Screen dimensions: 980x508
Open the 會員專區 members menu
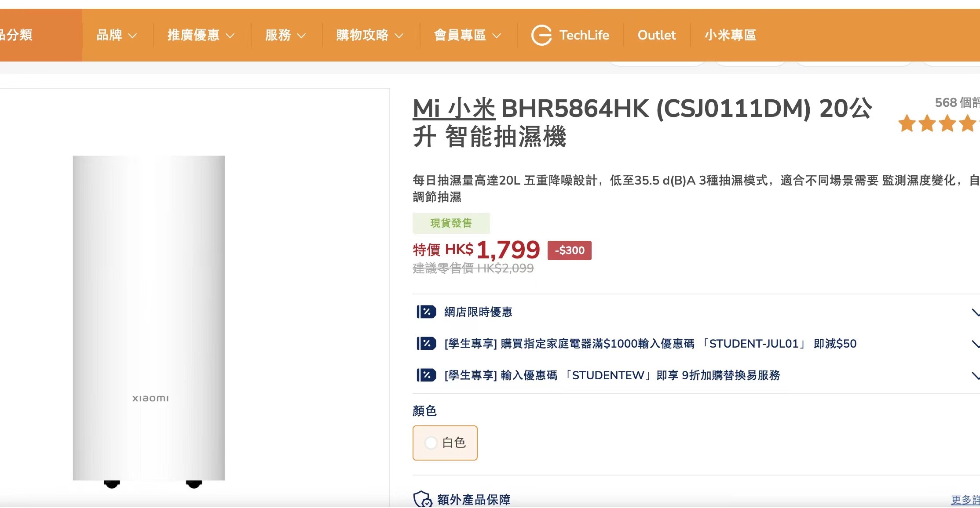467,35
